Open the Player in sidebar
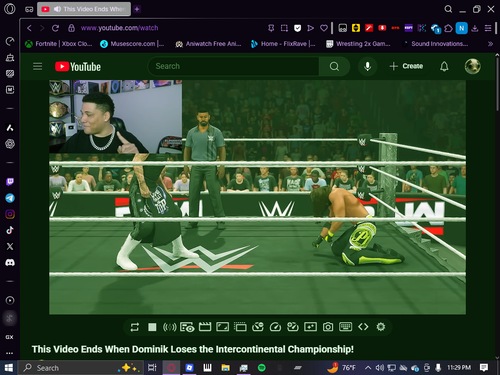 coord(10,300)
